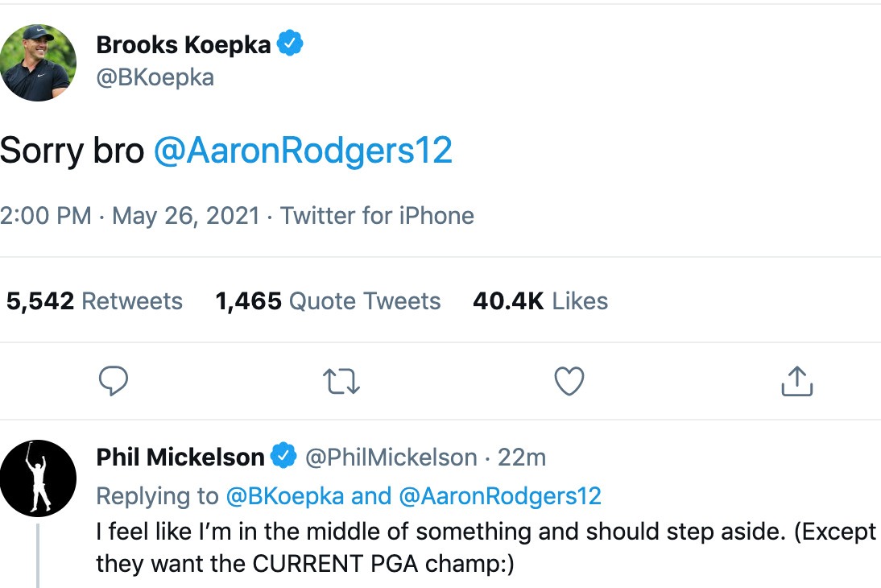
Task: Click Brooks Koepka's verified badge
Action: [290, 44]
